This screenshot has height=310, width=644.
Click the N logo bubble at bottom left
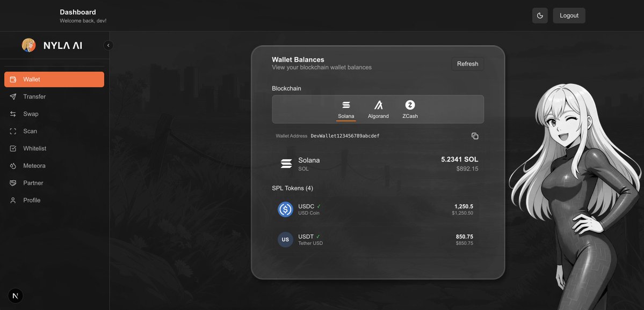pyautogui.click(x=15, y=295)
